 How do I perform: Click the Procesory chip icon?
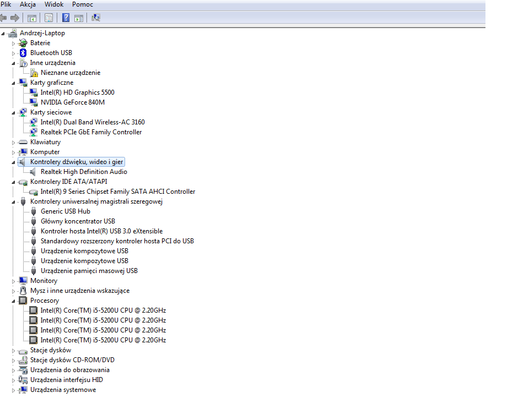tap(23, 301)
